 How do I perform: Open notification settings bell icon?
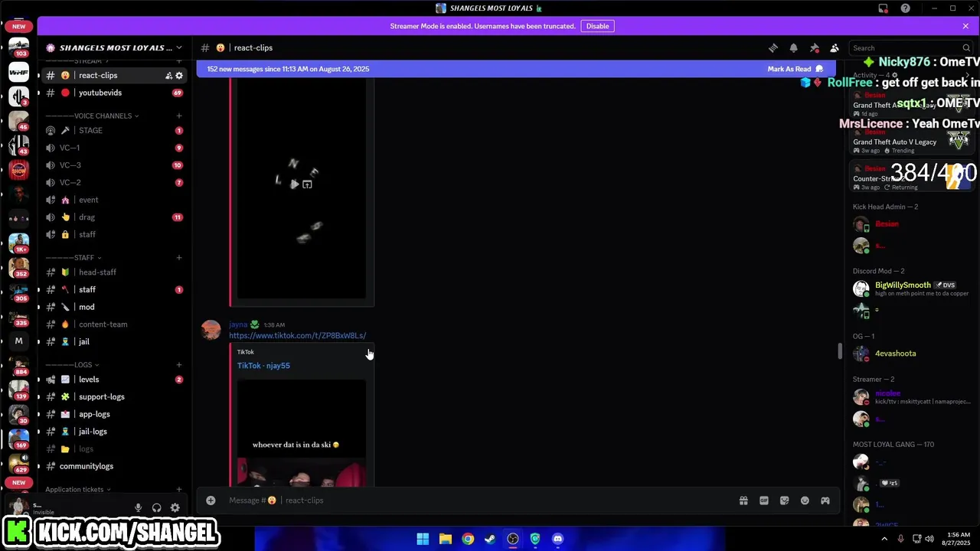(x=793, y=47)
